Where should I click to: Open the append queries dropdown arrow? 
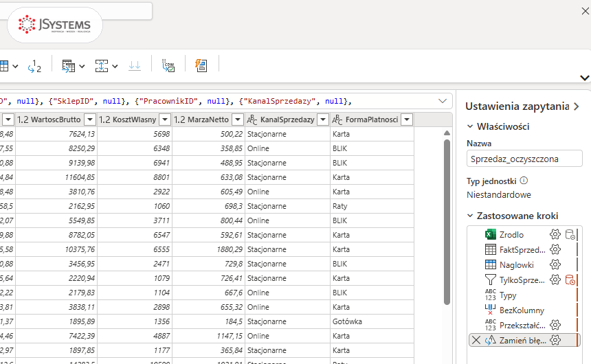pos(115,67)
